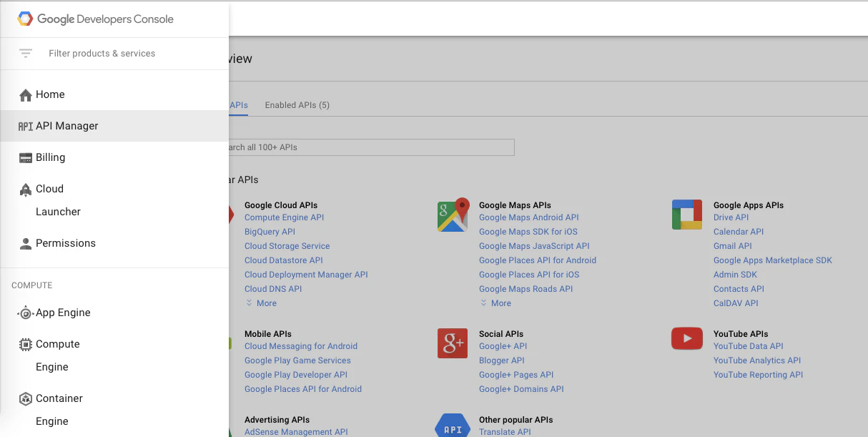Image resolution: width=868 pixels, height=437 pixels.
Task: Open the Google+ Pages API link
Action: (x=516, y=375)
